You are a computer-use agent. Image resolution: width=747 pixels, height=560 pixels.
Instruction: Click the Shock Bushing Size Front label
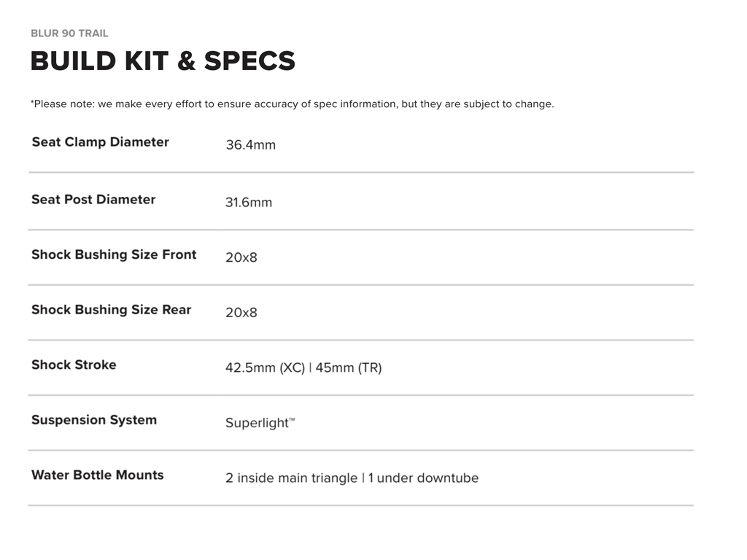[114, 254]
